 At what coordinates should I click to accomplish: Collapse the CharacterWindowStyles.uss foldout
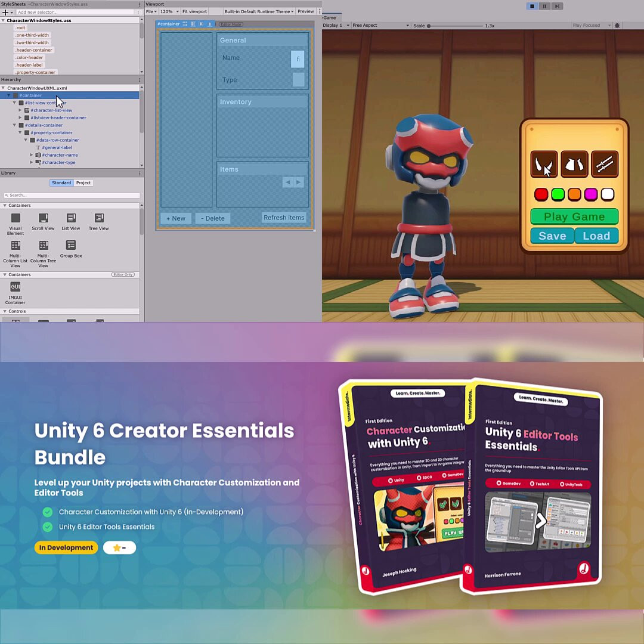(4, 20)
